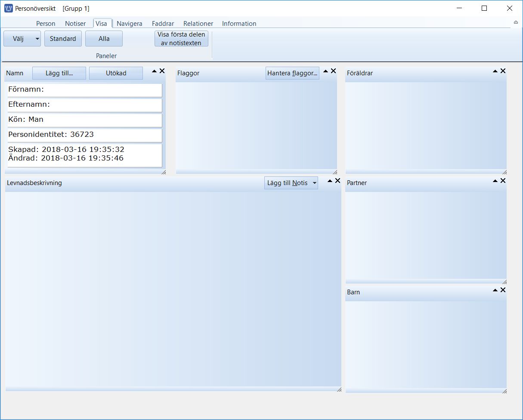
Task: Minimize the Personöversikt window
Action: [460, 8]
